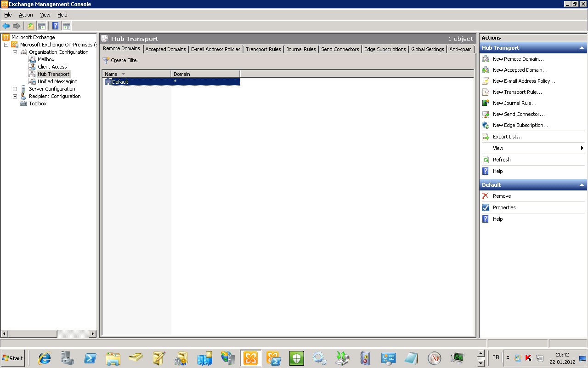Open Exchange Management Shell taskbar icon
This screenshot has width=588, height=368.
(x=274, y=358)
